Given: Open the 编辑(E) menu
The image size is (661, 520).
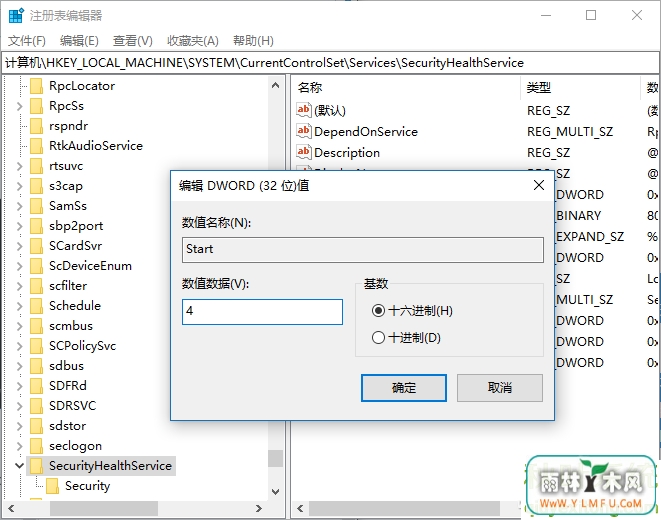Looking at the screenshot, I should point(79,41).
